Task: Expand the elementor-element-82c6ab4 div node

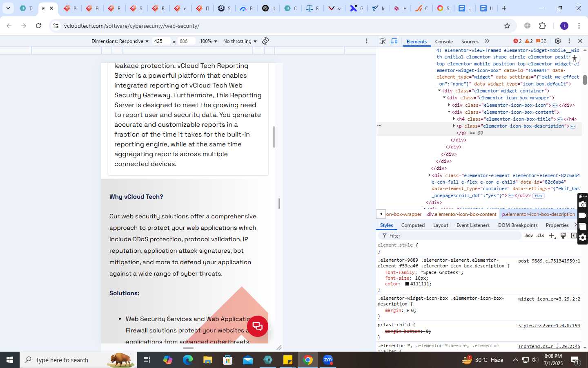Action: (430, 175)
